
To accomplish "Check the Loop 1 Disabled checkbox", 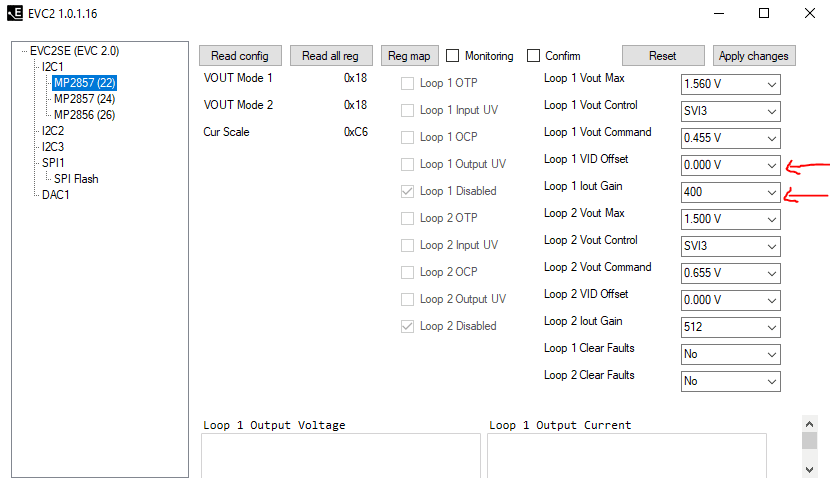I will (x=407, y=191).
